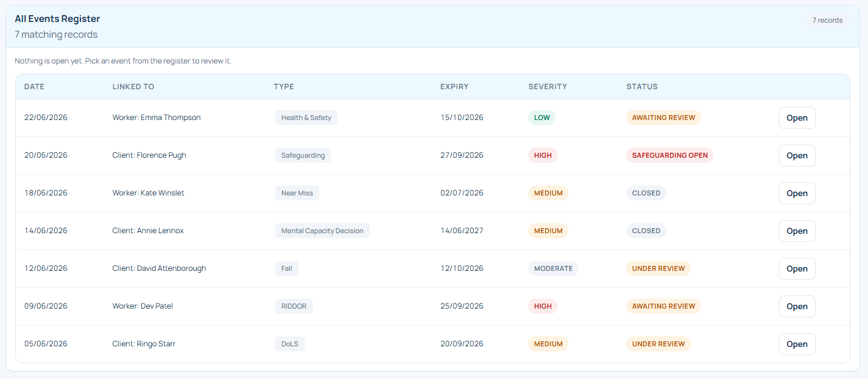Open the Annie Lennox event record
The height and width of the screenshot is (379, 868).
click(x=797, y=231)
